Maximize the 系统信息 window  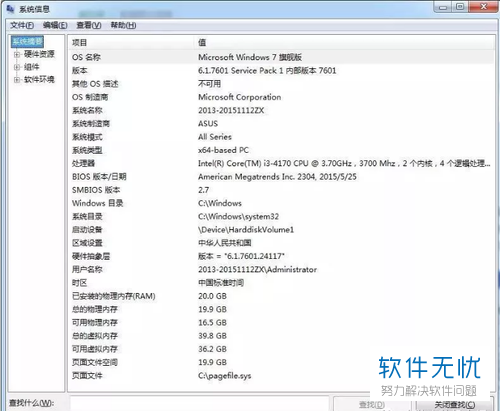coord(460,7)
